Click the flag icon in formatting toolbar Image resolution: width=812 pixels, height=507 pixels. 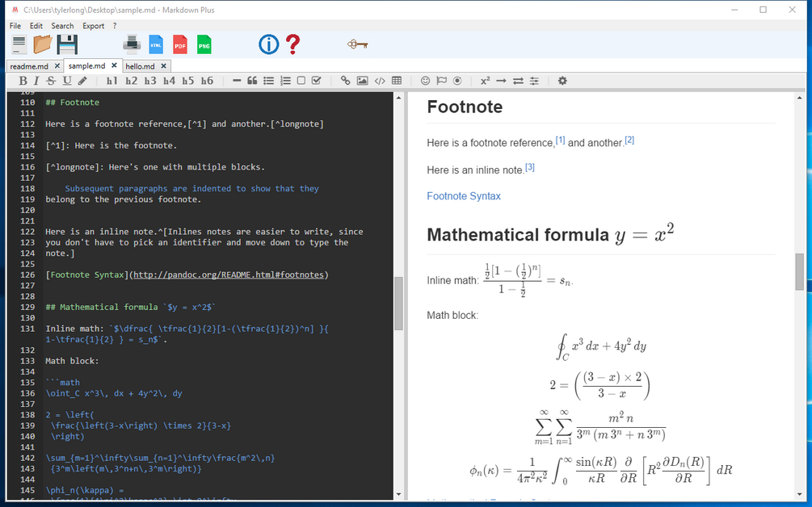[441, 81]
